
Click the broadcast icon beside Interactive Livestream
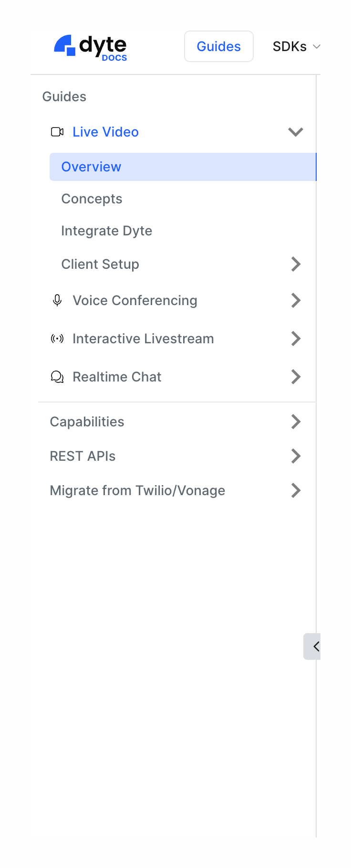coord(57,339)
